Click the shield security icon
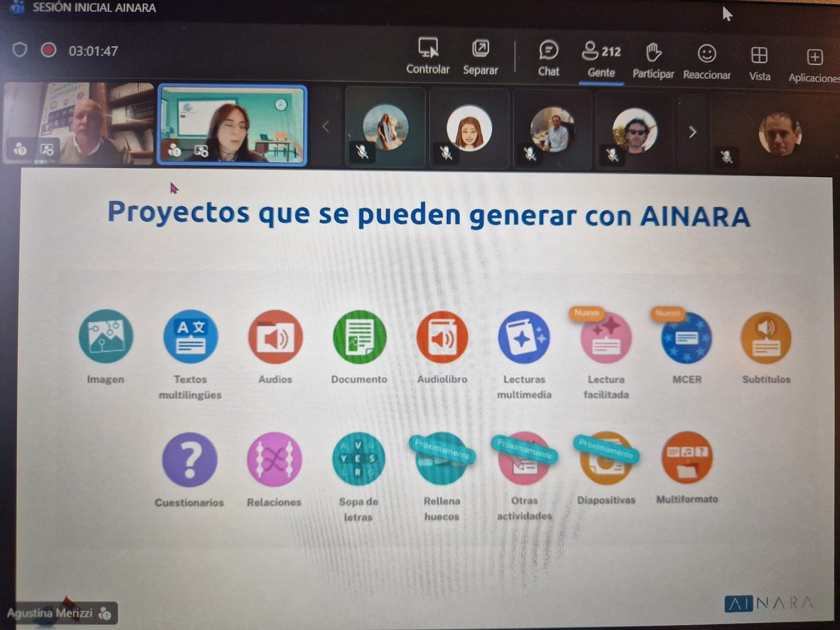The image size is (840, 630). (20, 50)
